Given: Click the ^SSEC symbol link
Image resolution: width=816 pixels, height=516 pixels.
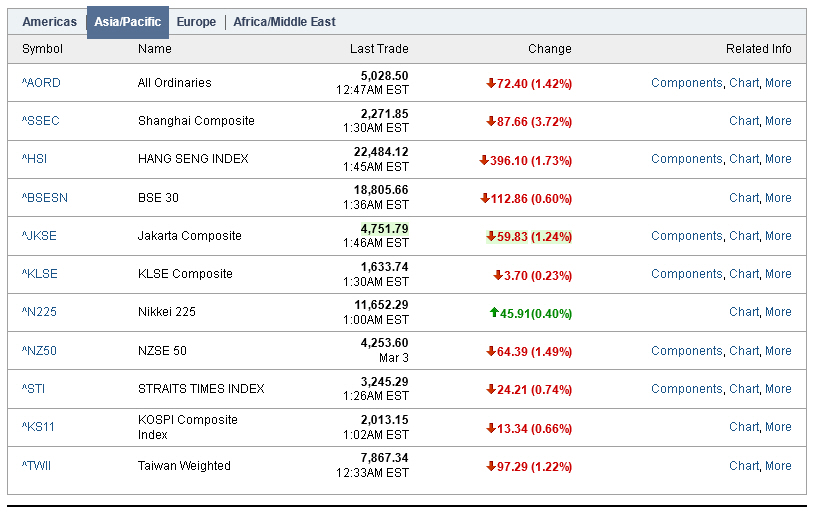Looking at the screenshot, I should [x=41, y=121].
